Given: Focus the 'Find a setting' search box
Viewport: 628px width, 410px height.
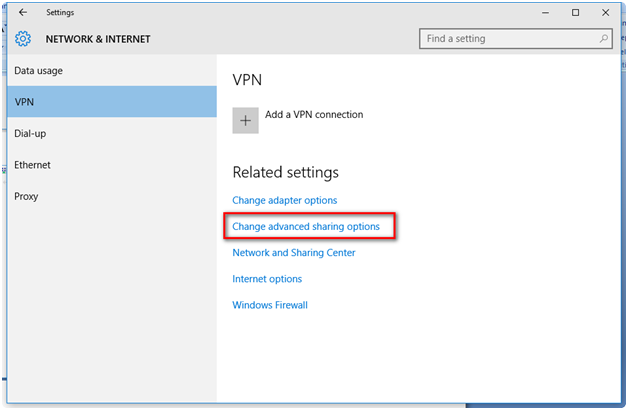Looking at the screenshot, I should pos(510,39).
